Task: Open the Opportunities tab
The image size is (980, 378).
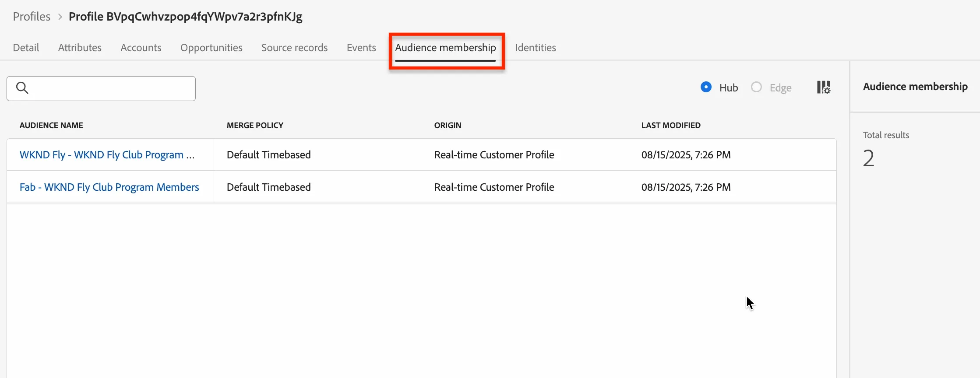Action: [x=212, y=48]
